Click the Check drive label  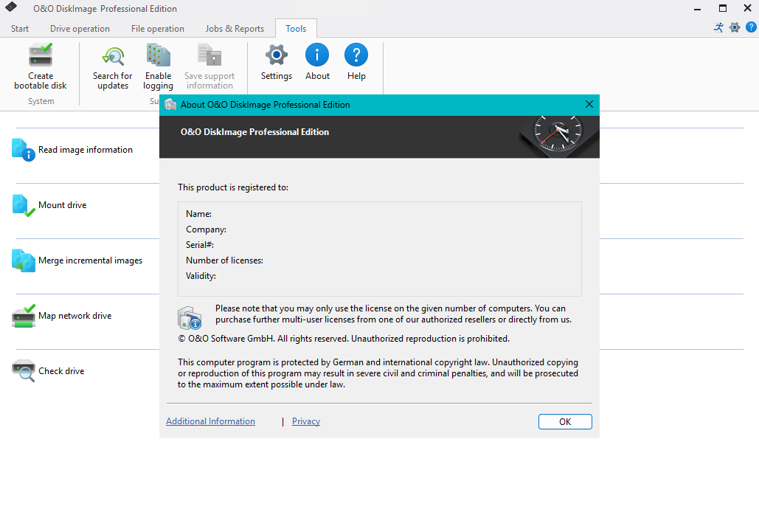tap(61, 371)
